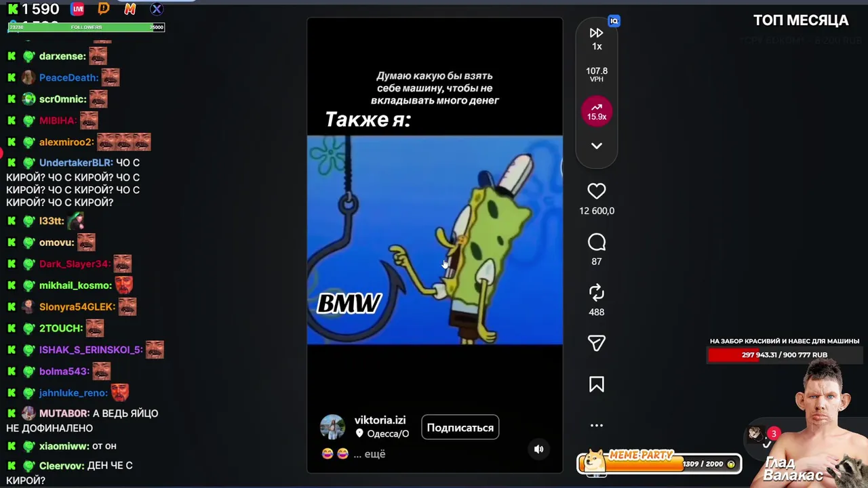Open the viktoria.izi profile name

click(380, 420)
